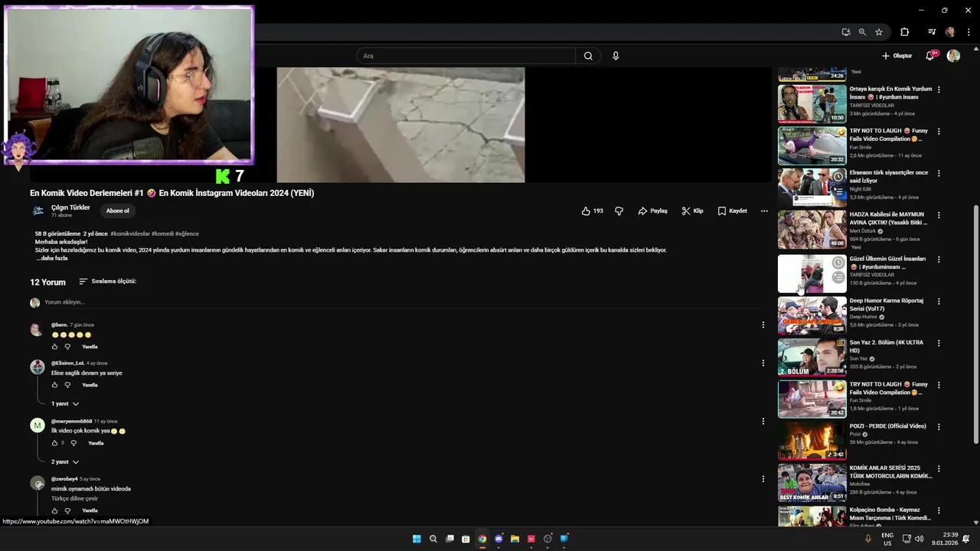Expand description with ...daha fazla
This screenshot has width=980, height=551.
[x=52, y=259]
